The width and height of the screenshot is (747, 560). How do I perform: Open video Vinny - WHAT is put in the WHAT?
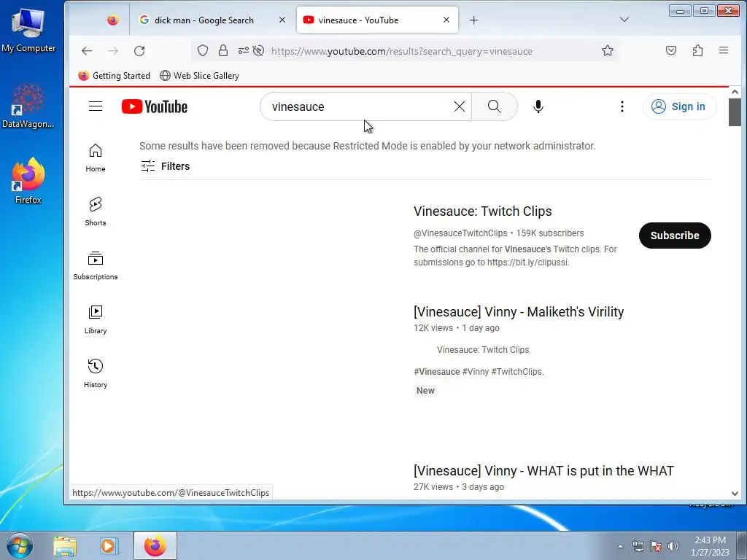pos(543,470)
